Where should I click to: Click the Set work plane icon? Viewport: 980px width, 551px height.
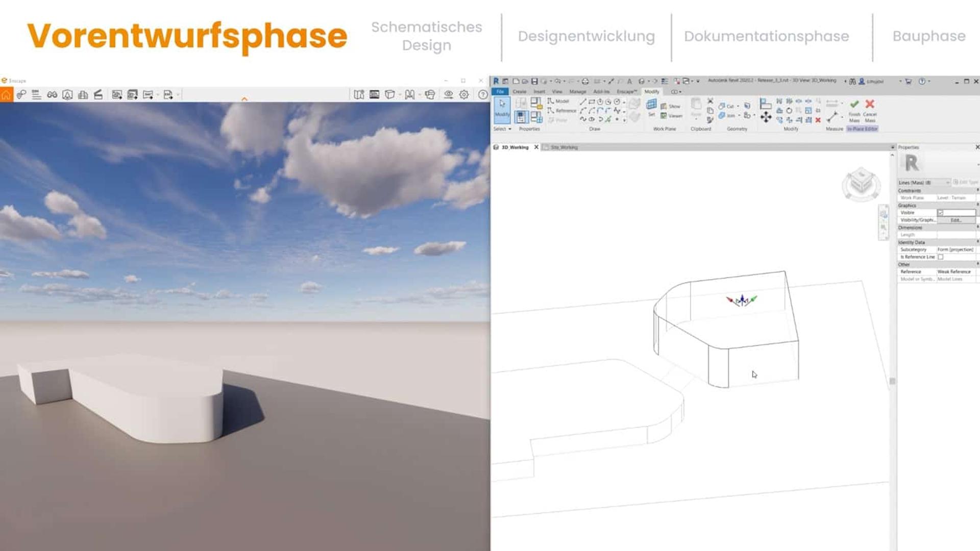[651, 107]
